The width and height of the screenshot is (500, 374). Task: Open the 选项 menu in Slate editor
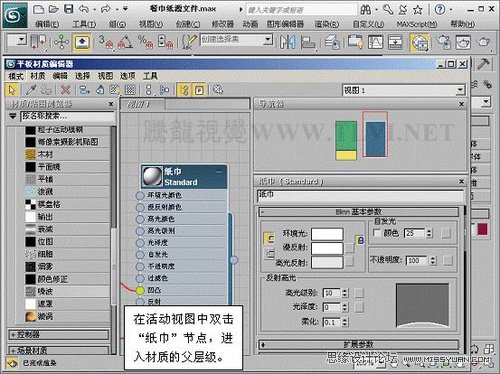click(x=128, y=76)
